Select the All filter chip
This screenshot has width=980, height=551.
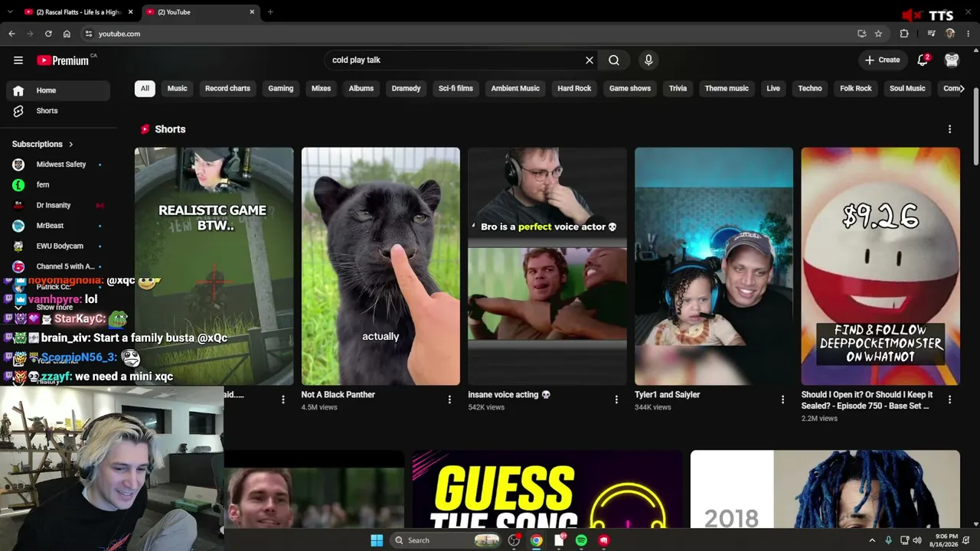point(145,88)
